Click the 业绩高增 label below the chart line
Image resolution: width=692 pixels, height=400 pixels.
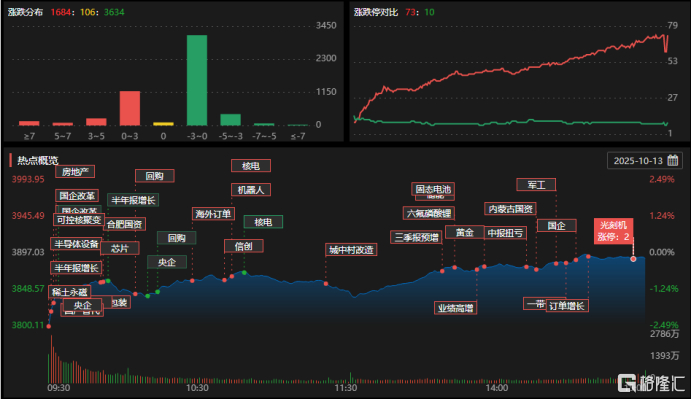pyautogui.click(x=455, y=307)
